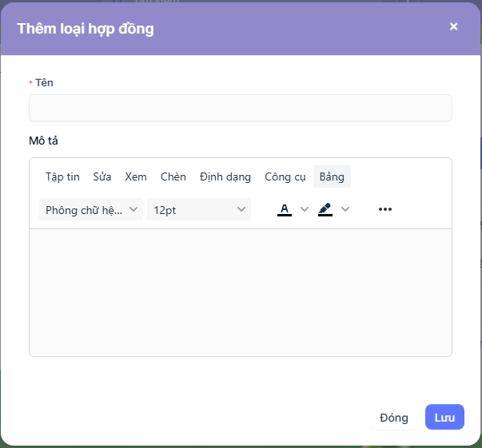This screenshot has width=482, height=448.
Task: Open the Tập tin menu
Action: [62, 176]
